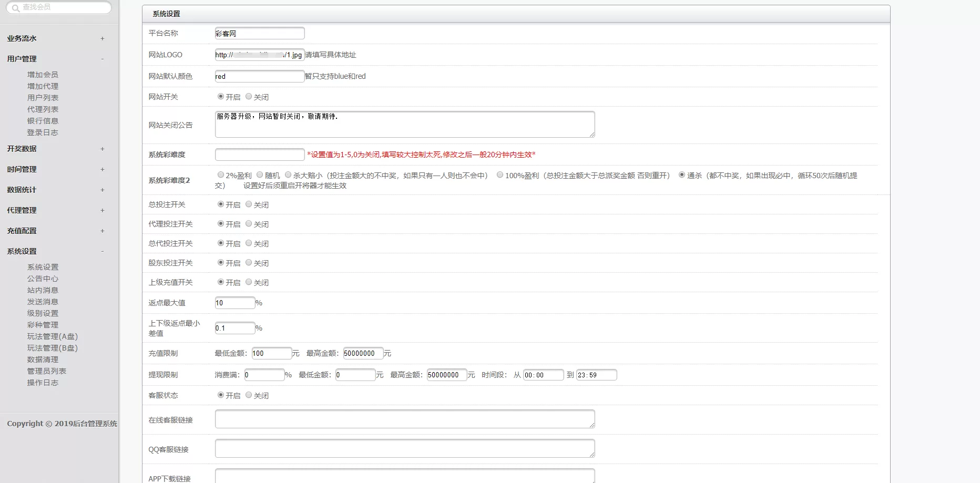Select 关闭 for 总投注开关
Screen dimensions: 980x483
pyautogui.click(x=249, y=204)
